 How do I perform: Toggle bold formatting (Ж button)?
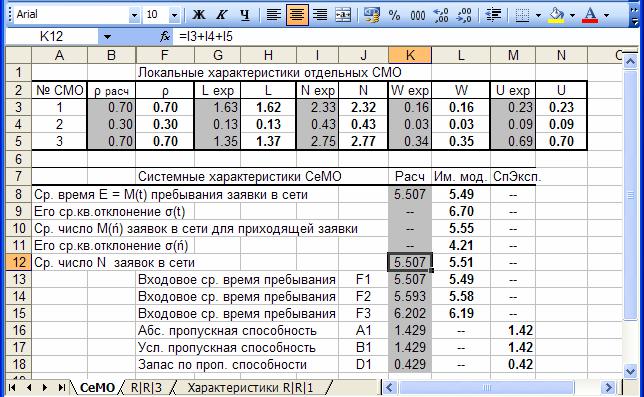(199, 15)
